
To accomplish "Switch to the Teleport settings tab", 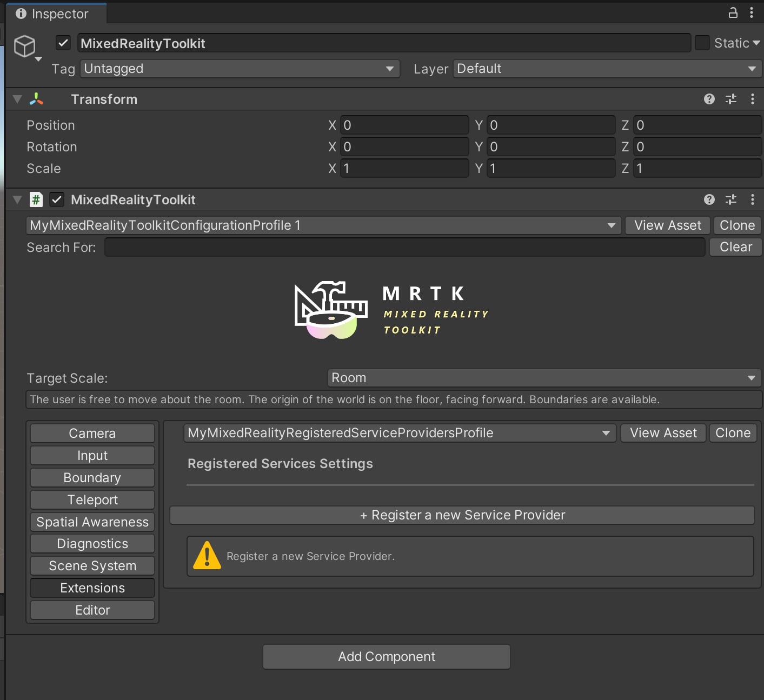I will coord(92,500).
